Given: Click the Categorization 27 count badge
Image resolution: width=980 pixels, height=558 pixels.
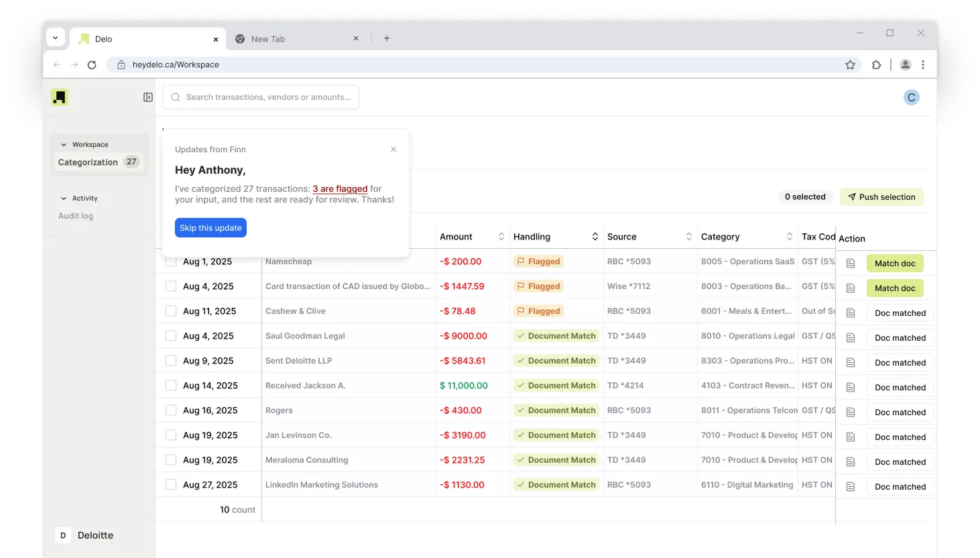Looking at the screenshot, I should tap(133, 162).
